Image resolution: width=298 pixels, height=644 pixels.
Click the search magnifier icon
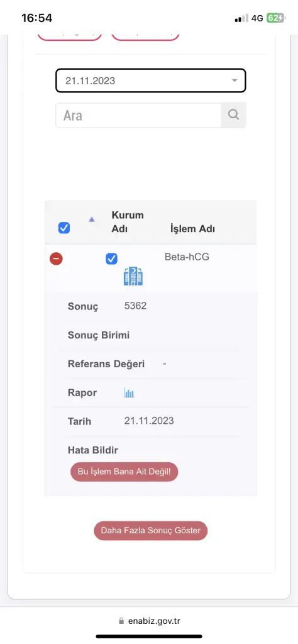[233, 115]
